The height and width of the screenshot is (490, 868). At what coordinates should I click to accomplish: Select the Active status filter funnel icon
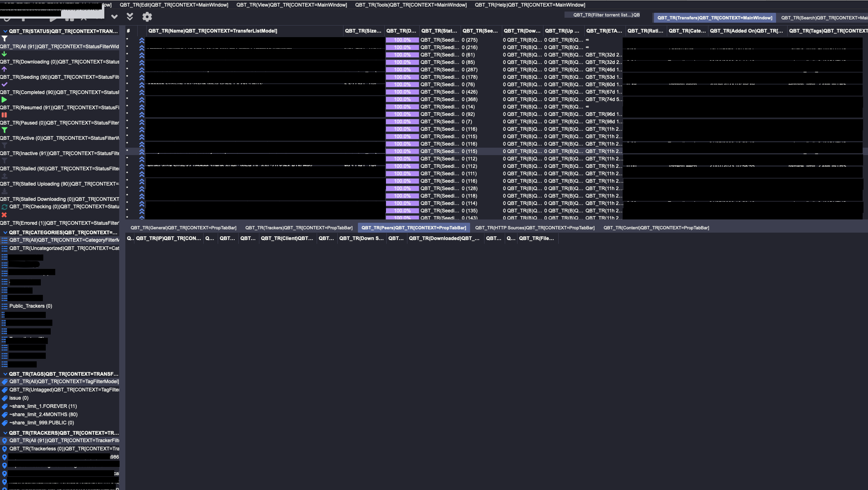click(5, 130)
